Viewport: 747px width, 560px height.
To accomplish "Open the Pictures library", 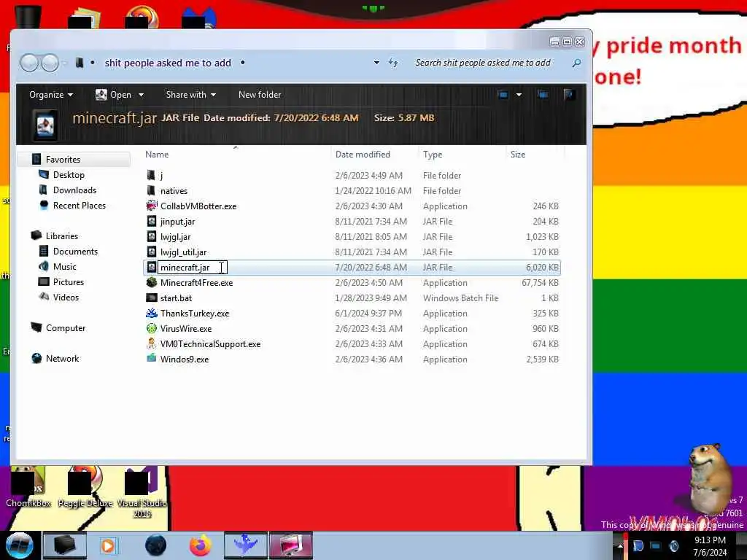I will click(x=68, y=281).
